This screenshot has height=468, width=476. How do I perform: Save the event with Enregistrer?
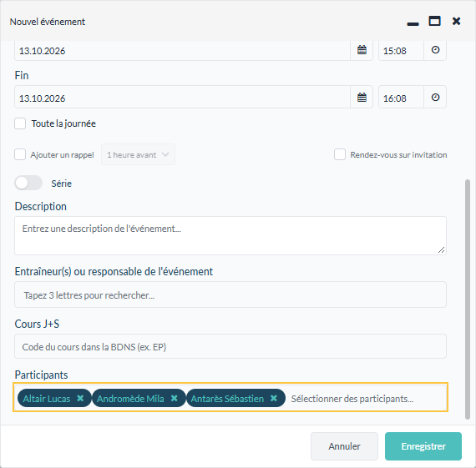click(423, 446)
